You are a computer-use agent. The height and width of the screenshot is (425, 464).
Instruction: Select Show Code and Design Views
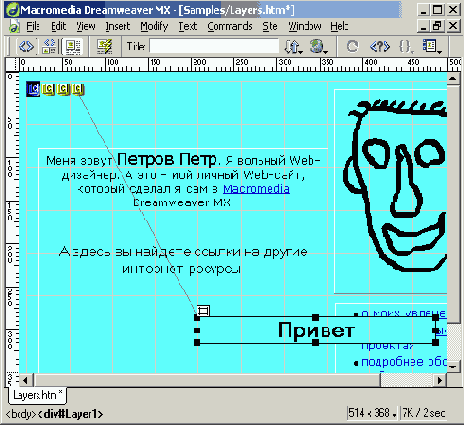[50, 46]
